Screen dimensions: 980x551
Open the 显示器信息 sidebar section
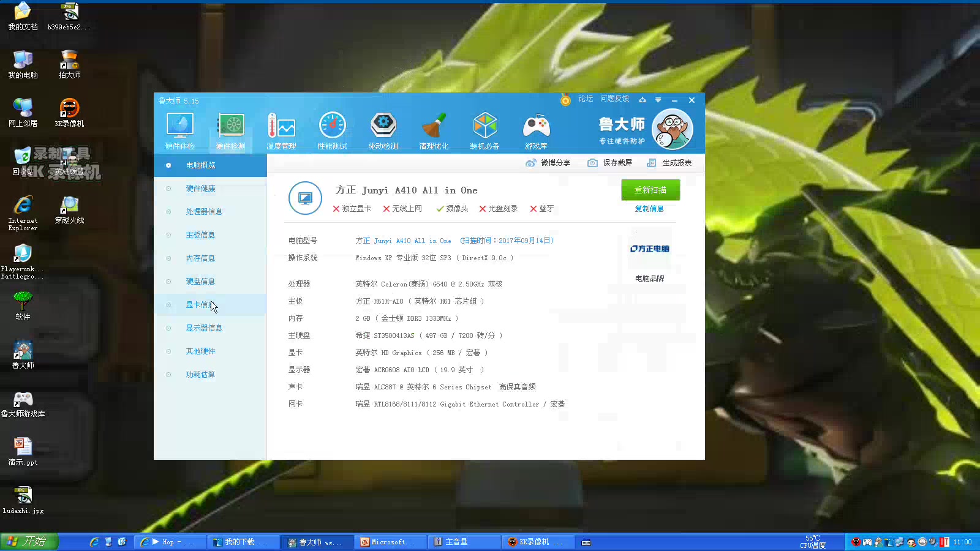(210, 328)
